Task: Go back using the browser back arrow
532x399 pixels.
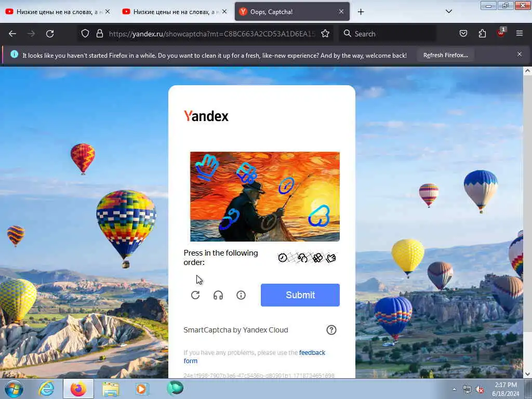Action: click(x=12, y=34)
